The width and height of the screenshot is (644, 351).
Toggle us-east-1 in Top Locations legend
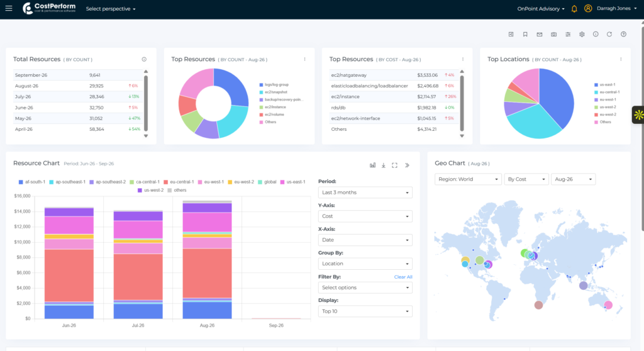click(x=604, y=85)
